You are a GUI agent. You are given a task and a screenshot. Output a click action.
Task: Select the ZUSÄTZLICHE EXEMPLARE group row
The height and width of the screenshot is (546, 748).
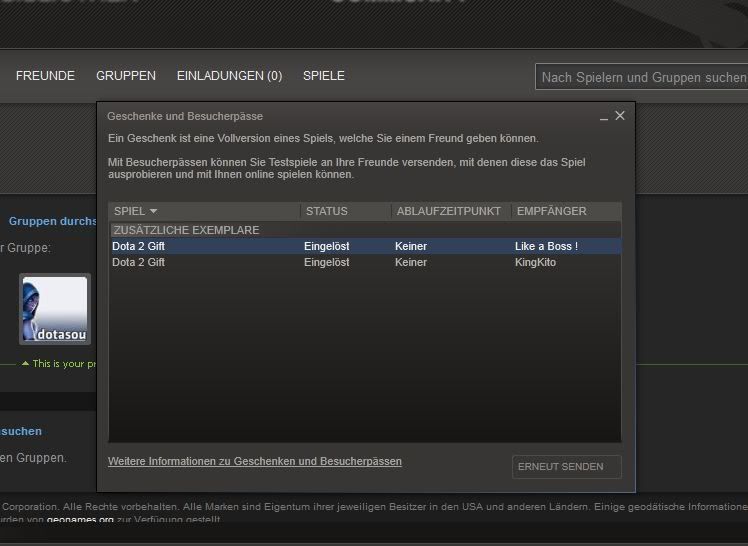[365, 230]
